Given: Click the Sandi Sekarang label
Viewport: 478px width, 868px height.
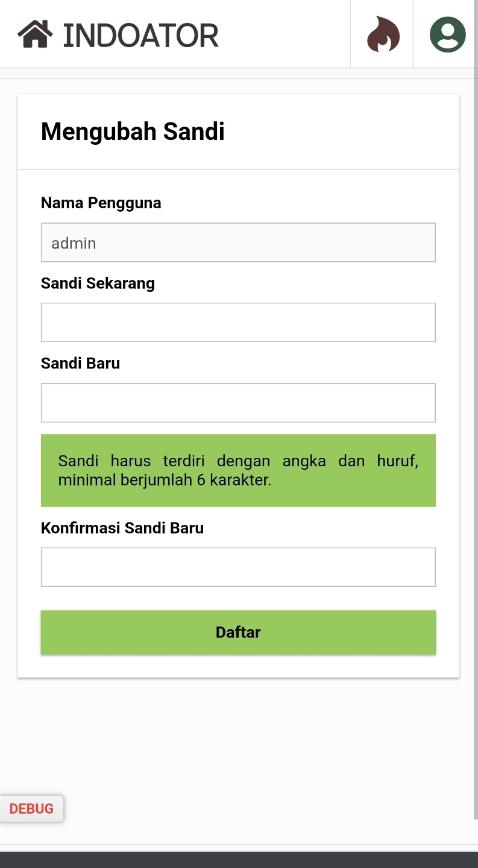Looking at the screenshot, I should pyautogui.click(x=98, y=284).
